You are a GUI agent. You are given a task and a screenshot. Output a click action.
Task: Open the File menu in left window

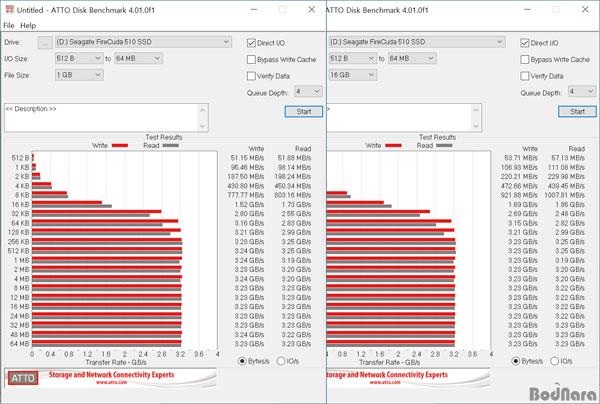9,26
